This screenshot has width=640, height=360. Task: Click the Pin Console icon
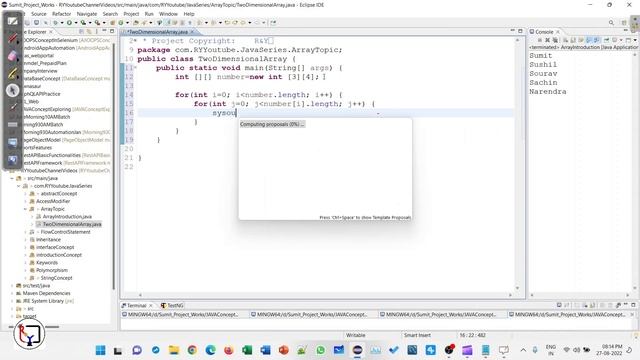click(x=607, y=40)
